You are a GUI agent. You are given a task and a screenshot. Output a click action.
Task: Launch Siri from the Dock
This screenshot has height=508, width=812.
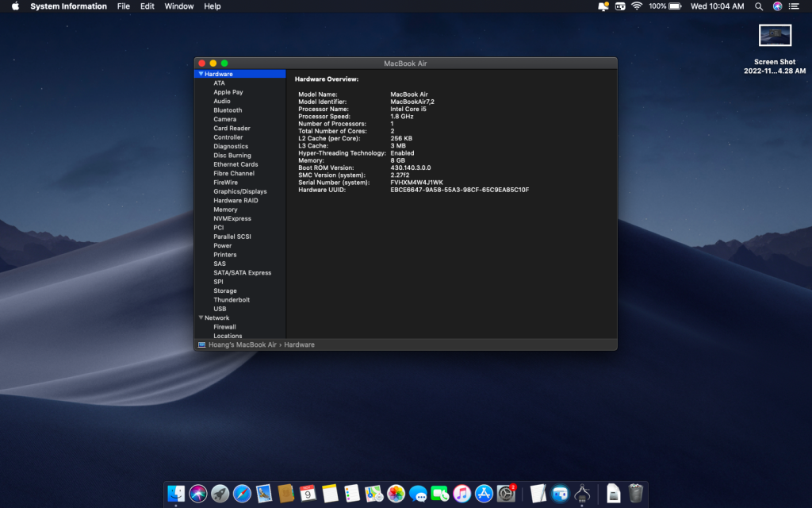point(197,493)
